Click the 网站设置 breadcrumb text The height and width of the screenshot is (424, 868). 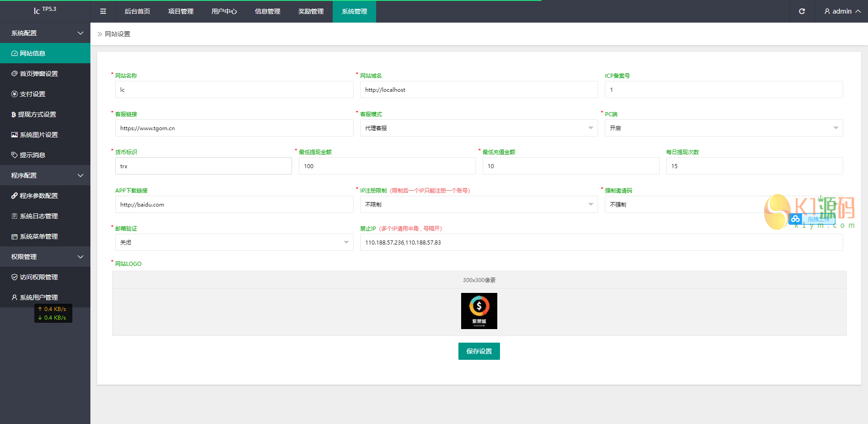[x=118, y=34]
